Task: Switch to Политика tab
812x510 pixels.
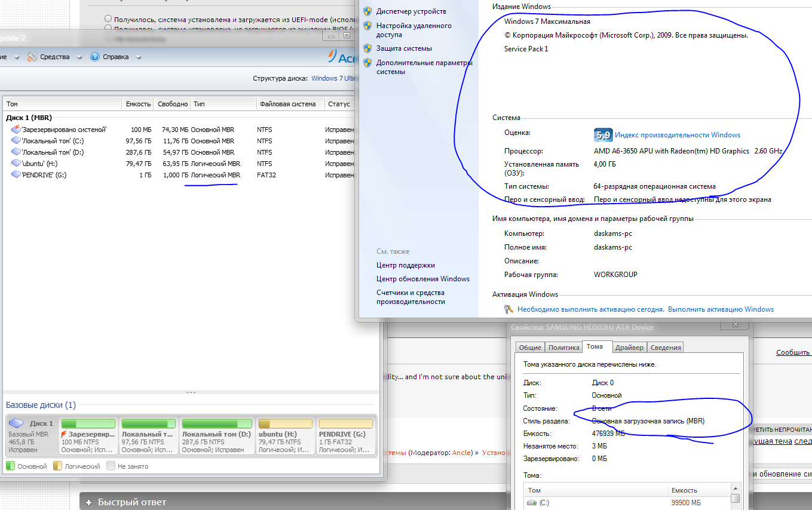Action: tap(564, 348)
